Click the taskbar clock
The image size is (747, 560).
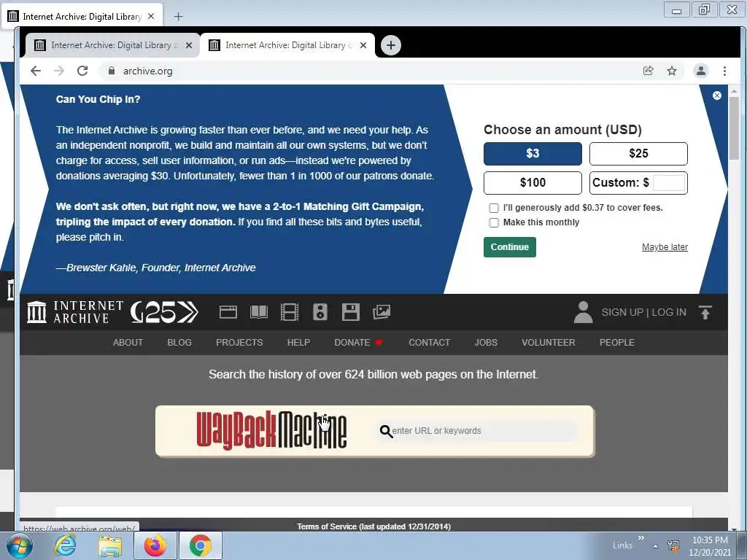tap(710, 546)
